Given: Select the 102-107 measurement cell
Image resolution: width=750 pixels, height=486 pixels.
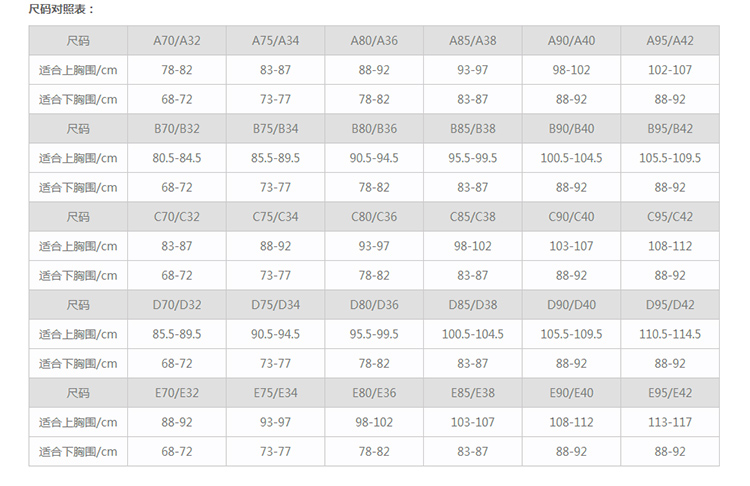Looking at the screenshot, I should (x=670, y=70).
